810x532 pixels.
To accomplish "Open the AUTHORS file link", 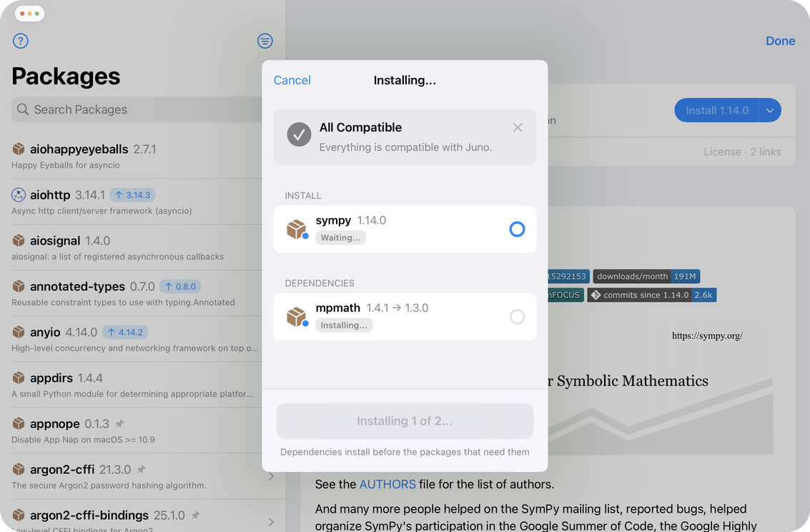I will [x=387, y=484].
